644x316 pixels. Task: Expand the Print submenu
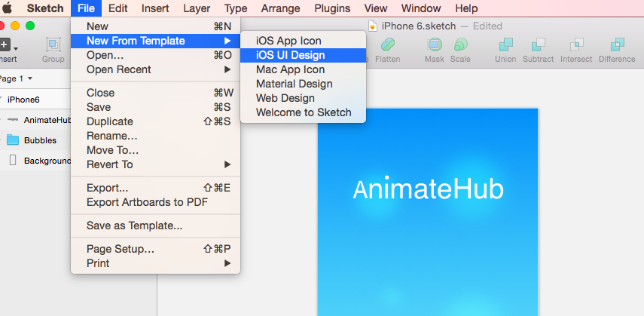click(155, 263)
